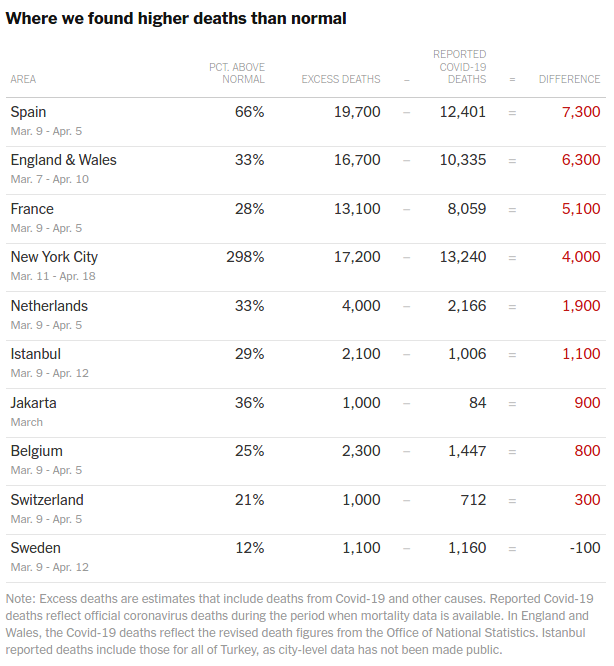Select the Netherlands row label

(49, 306)
